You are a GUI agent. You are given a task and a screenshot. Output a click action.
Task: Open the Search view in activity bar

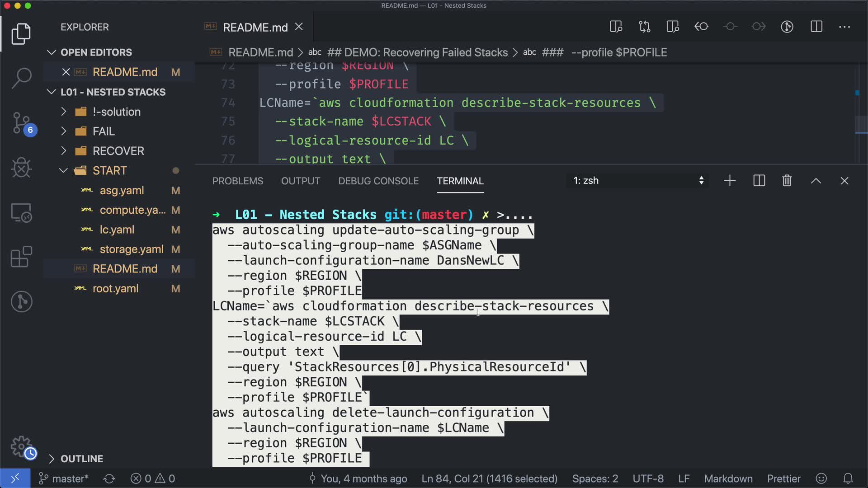point(21,78)
